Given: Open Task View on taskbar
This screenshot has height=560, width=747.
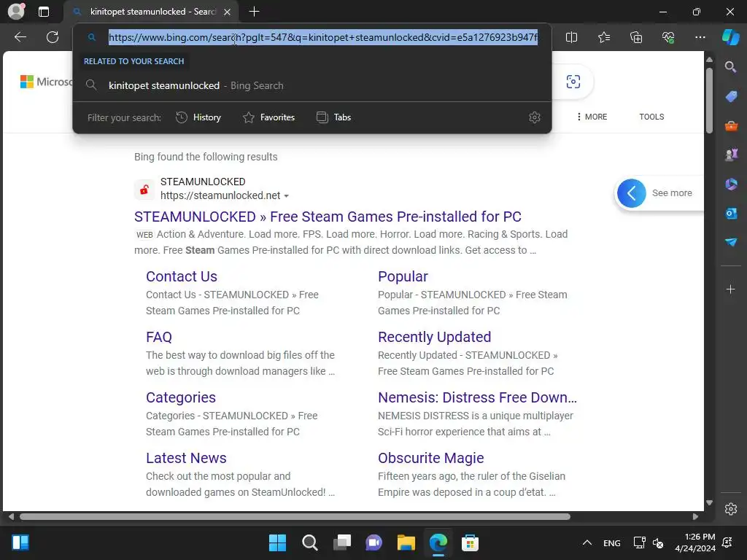Looking at the screenshot, I should [341, 542].
